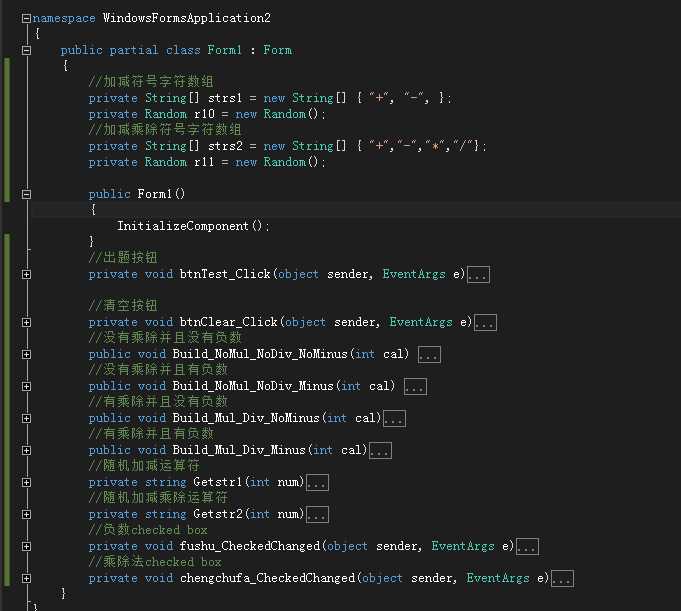Collapse the Form1 class outline
The height and width of the screenshot is (611, 681).
[26, 50]
